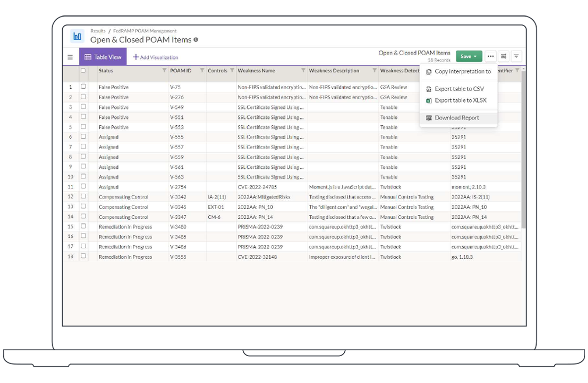Screen dimensions: 588x383
Task: Click the CSV export icon
Action: (x=429, y=89)
